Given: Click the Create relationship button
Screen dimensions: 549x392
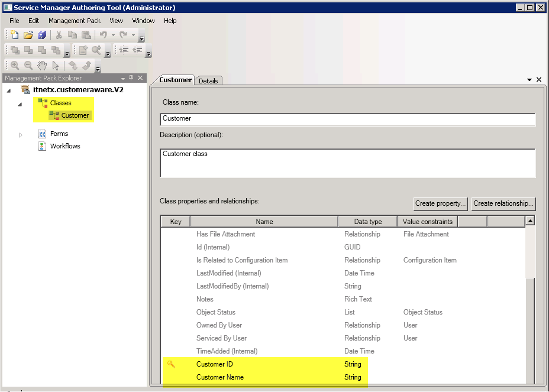Looking at the screenshot, I should point(503,203).
